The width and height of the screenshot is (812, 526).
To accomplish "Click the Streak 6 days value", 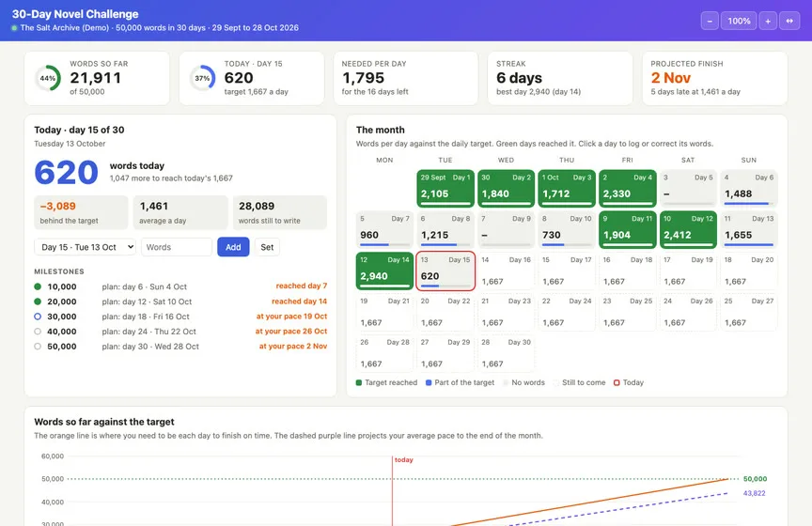I will (x=519, y=78).
